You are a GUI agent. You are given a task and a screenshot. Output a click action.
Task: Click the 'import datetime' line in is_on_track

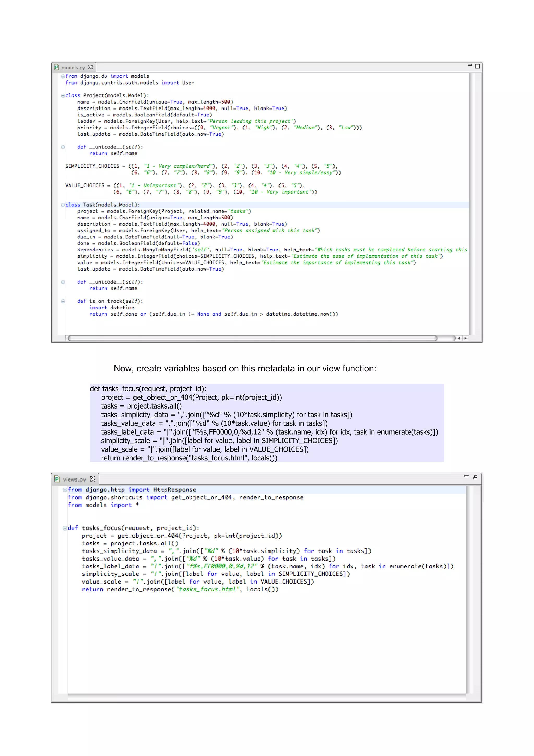point(112,308)
